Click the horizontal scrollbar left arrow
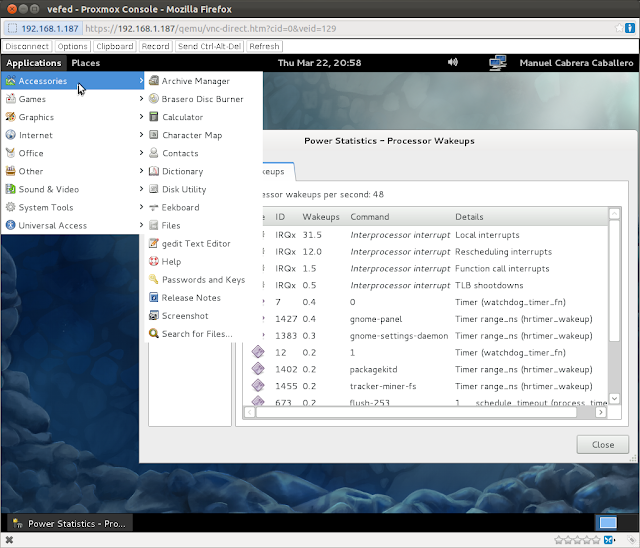The width and height of the screenshot is (640, 548). (x=250, y=413)
